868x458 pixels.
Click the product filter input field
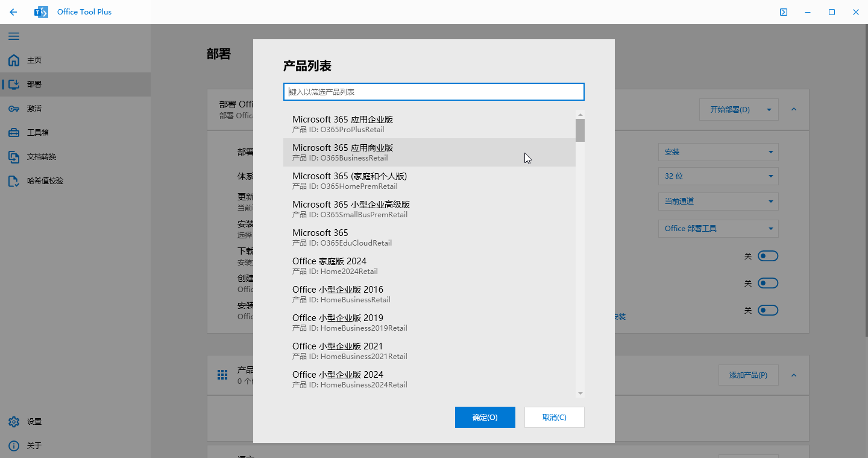pyautogui.click(x=433, y=91)
